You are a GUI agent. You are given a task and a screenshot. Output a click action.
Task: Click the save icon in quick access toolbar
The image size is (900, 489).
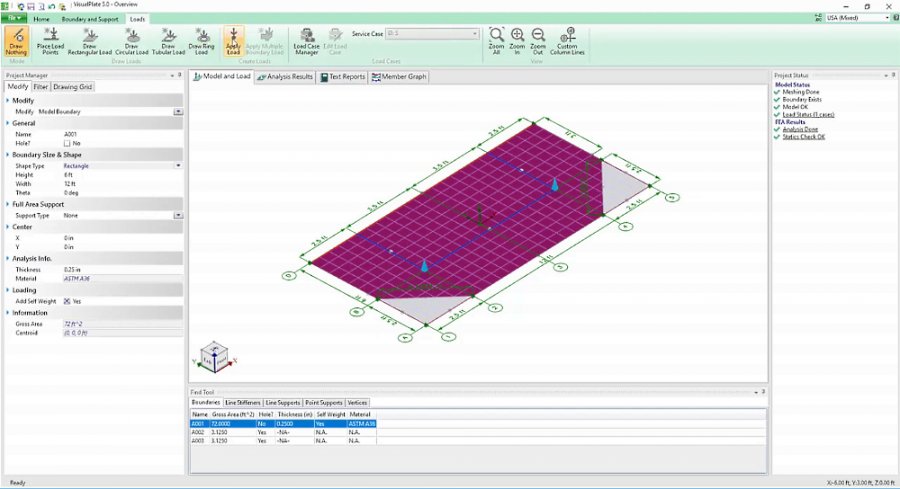pos(32,6)
